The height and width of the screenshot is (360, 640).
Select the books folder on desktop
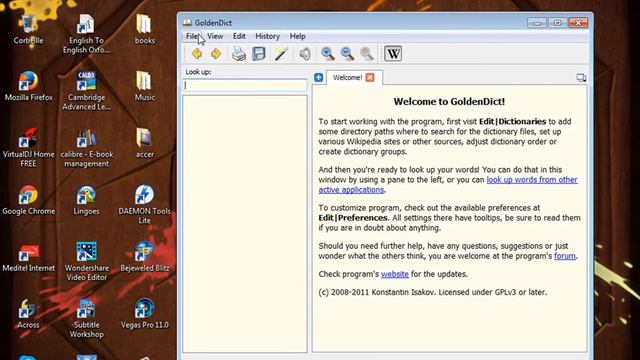144,29
